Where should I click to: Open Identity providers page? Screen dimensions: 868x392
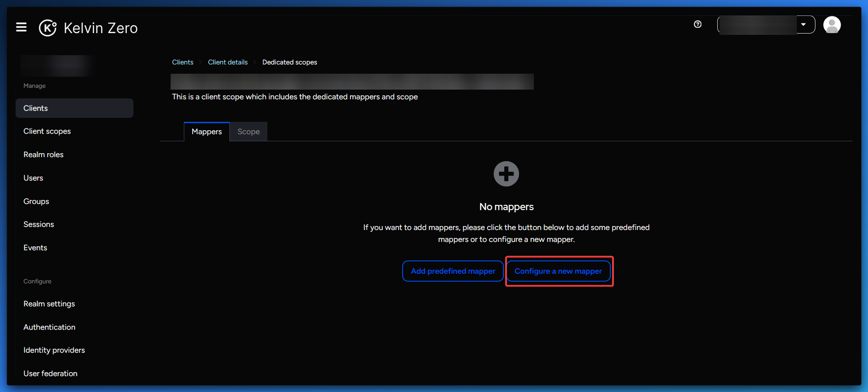click(54, 350)
